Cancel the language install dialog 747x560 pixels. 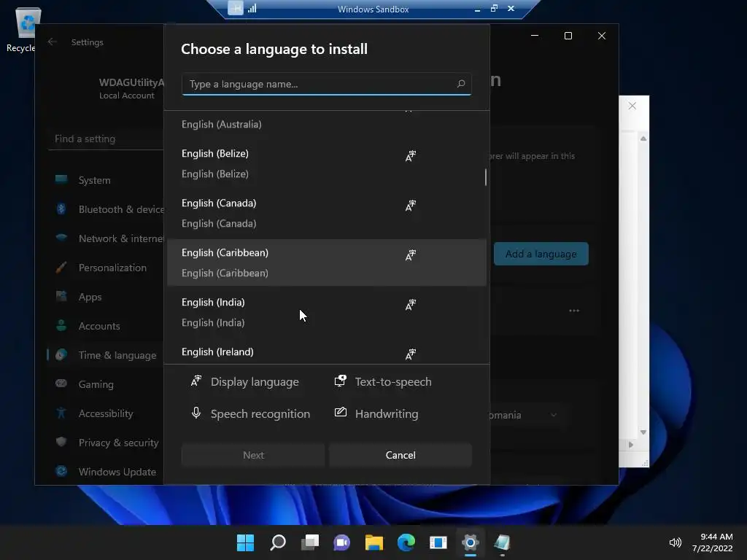pos(400,455)
